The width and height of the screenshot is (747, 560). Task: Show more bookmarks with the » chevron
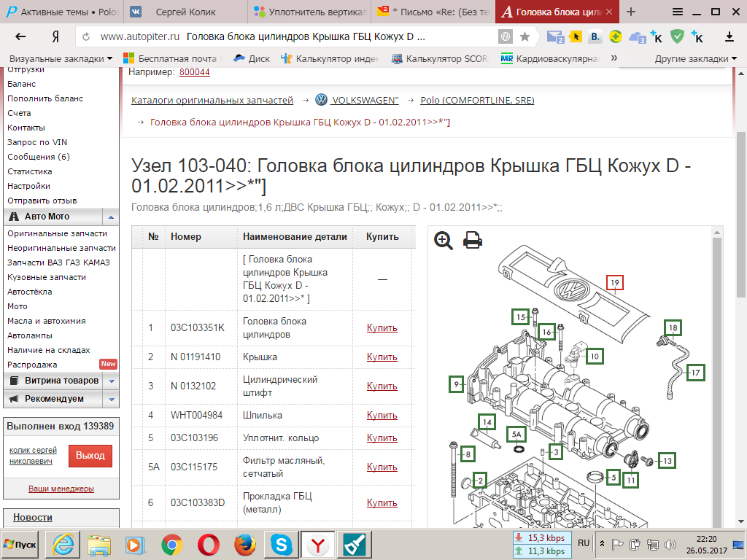pos(614,58)
